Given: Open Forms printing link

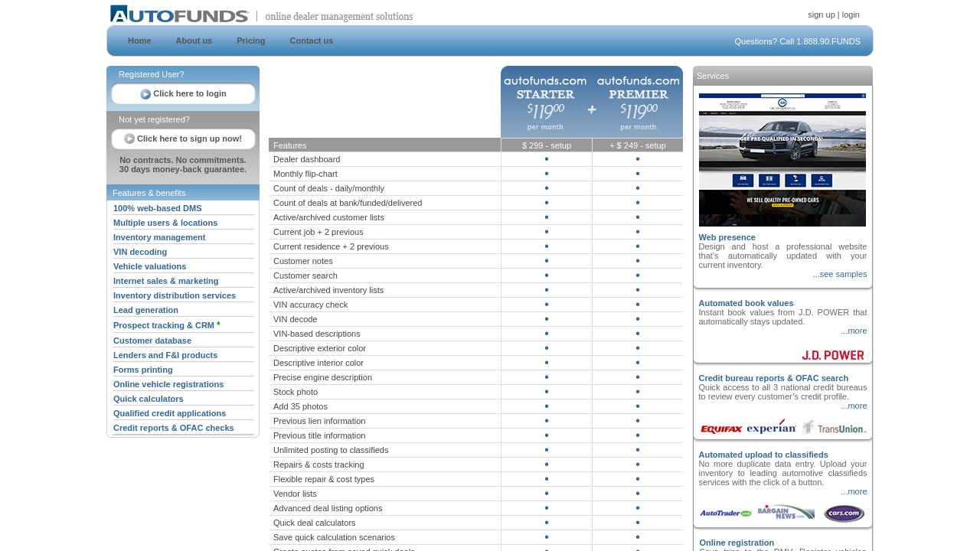Looking at the screenshot, I should pyautogui.click(x=143, y=370).
